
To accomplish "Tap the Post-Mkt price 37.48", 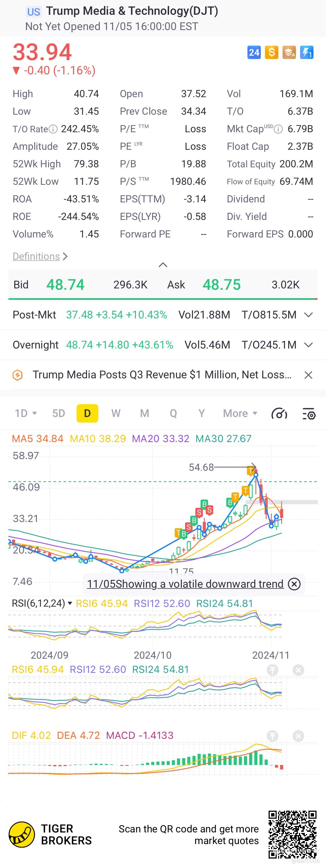I will 79,315.
